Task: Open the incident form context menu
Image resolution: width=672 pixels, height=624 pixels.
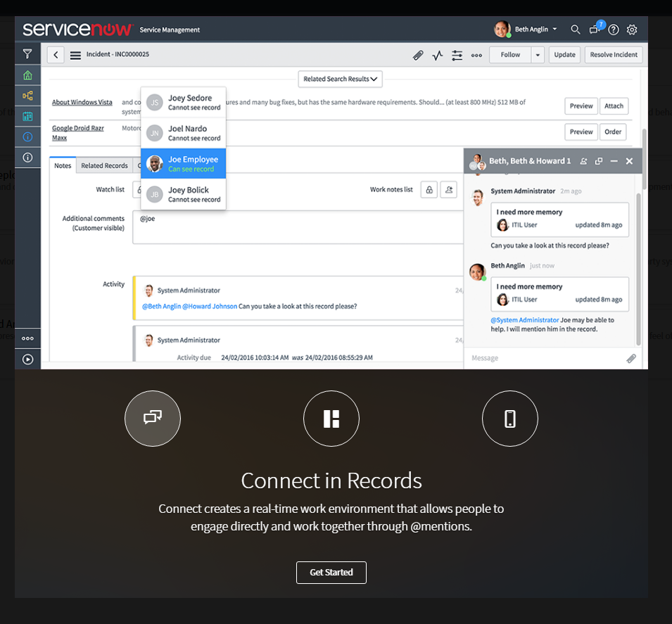Action: click(x=75, y=56)
